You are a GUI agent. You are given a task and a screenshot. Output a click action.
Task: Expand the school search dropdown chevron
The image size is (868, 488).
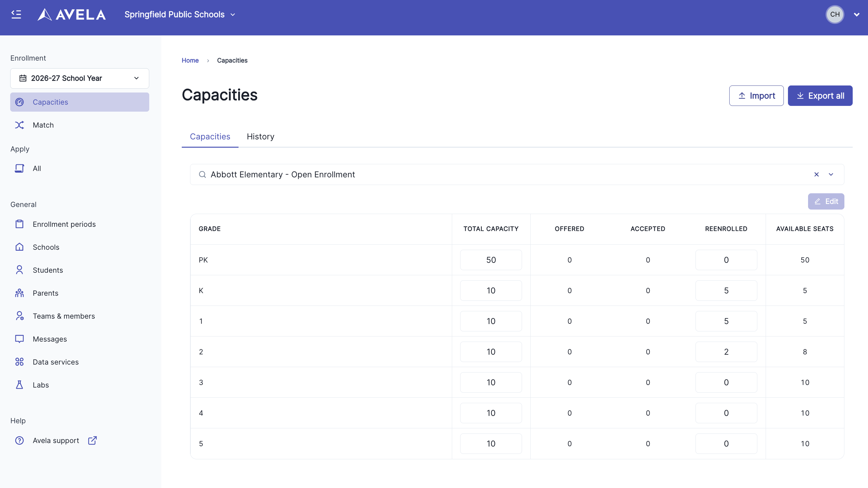point(831,174)
